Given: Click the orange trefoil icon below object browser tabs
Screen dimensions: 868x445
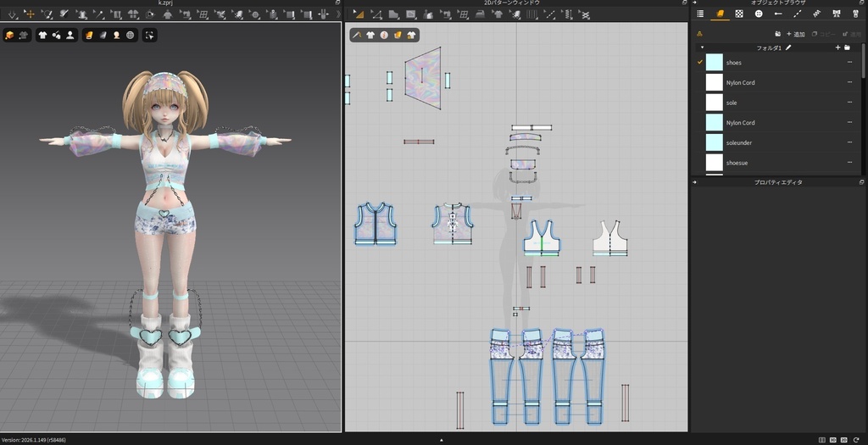Looking at the screenshot, I should point(699,34).
